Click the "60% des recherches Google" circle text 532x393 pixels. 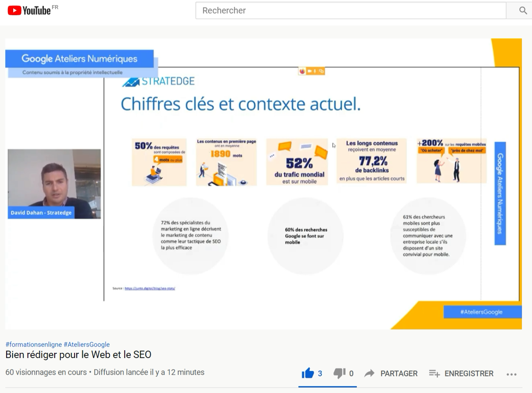[x=306, y=236]
